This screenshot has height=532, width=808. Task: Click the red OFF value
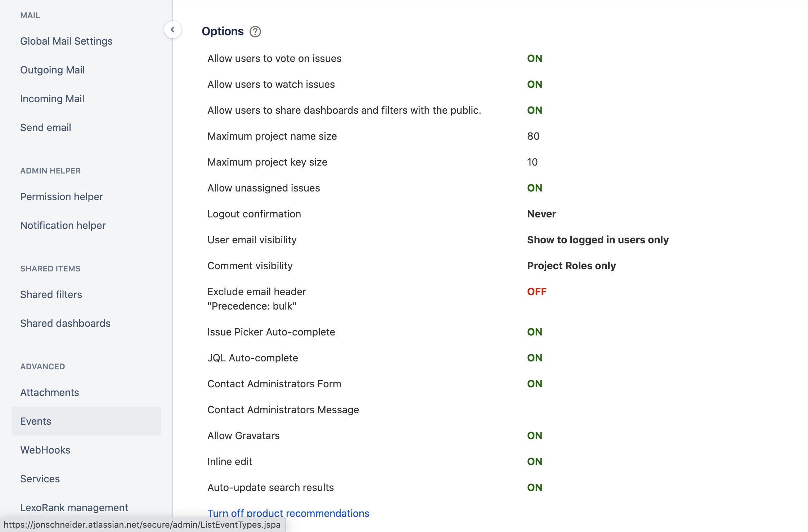pos(537,292)
